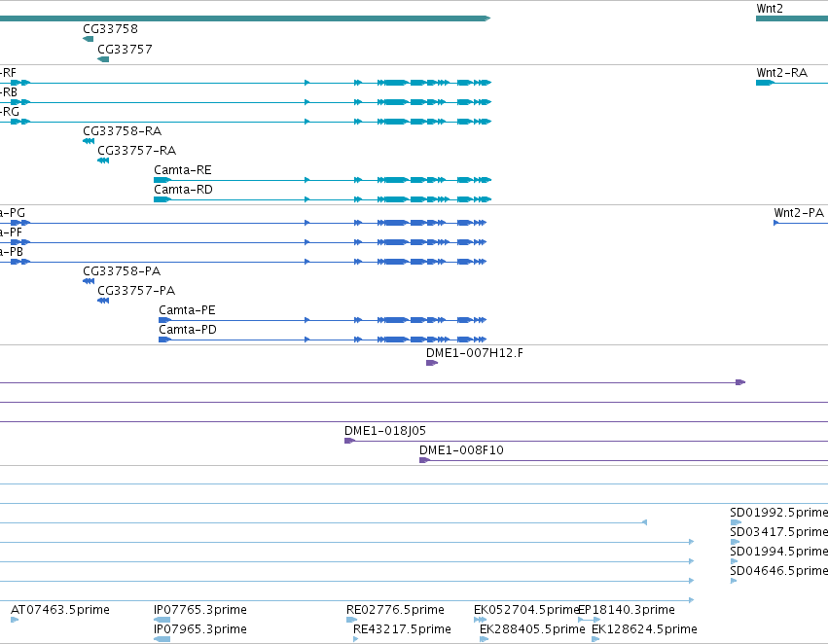
Task: Select the SD03417.5prime EST label
Action: tap(779, 532)
